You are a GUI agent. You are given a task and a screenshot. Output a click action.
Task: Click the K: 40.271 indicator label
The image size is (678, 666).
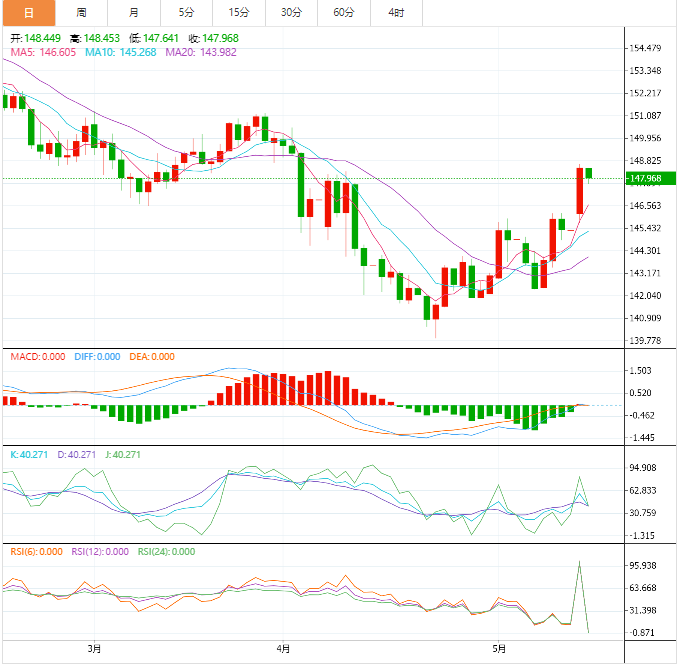29,455
